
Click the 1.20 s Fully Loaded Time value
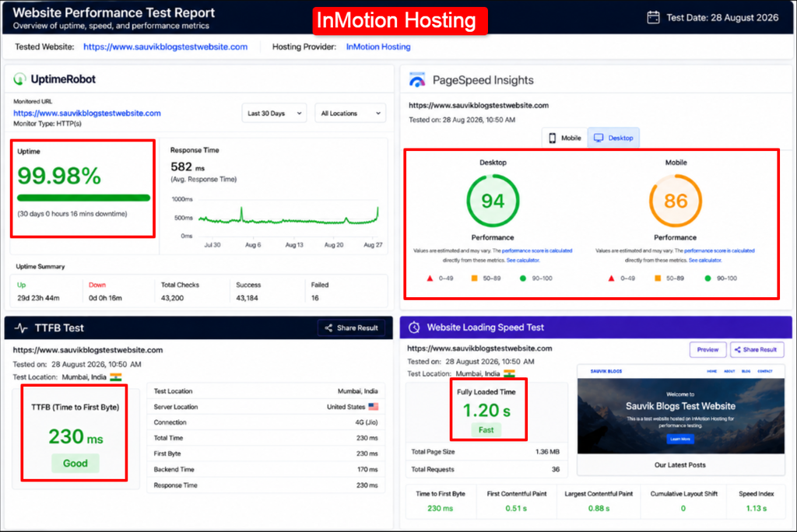click(x=486, y=411)
